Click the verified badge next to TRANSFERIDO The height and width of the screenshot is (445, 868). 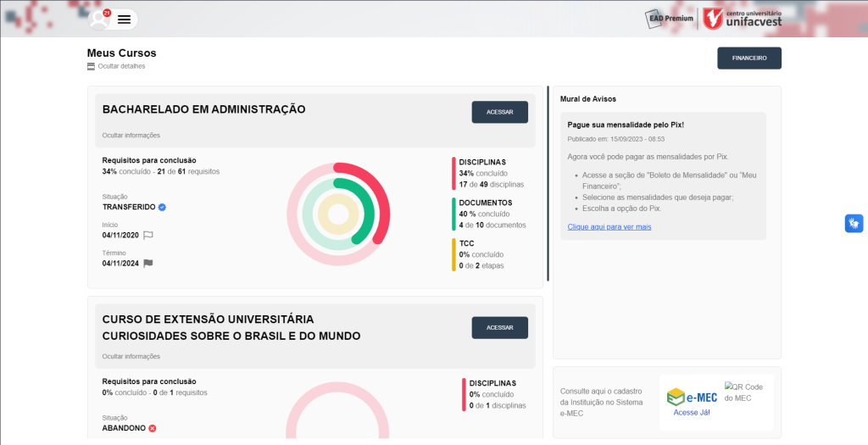pos(162,207)
